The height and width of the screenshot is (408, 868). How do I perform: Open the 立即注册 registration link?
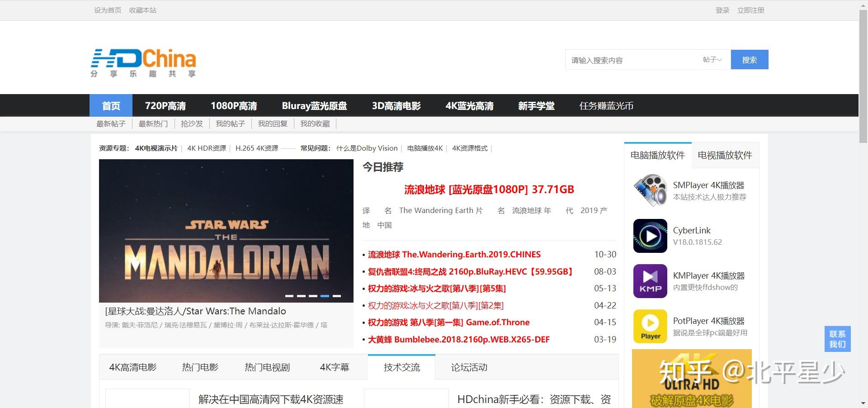coord(751,10)
